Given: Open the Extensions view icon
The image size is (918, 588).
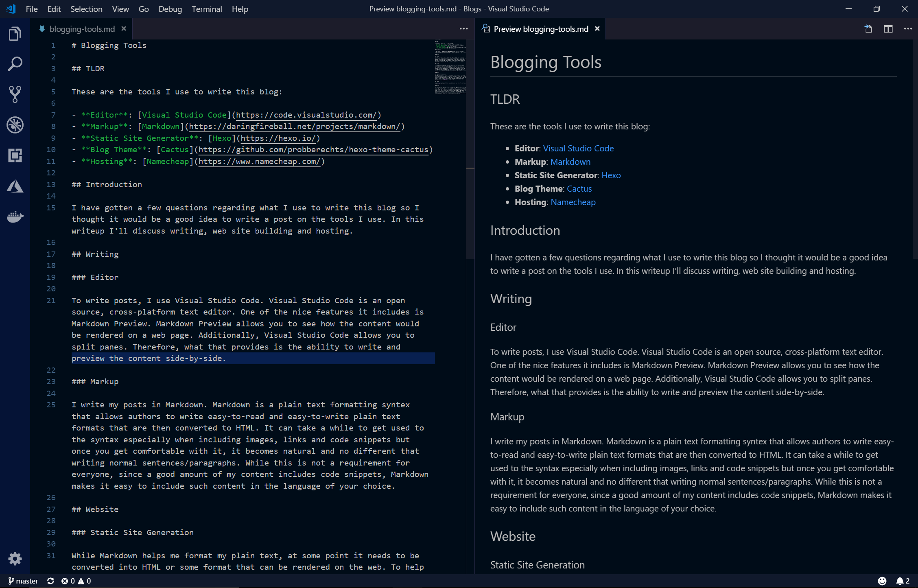Looking at the screenshot, I should click(x=15, y=155).
